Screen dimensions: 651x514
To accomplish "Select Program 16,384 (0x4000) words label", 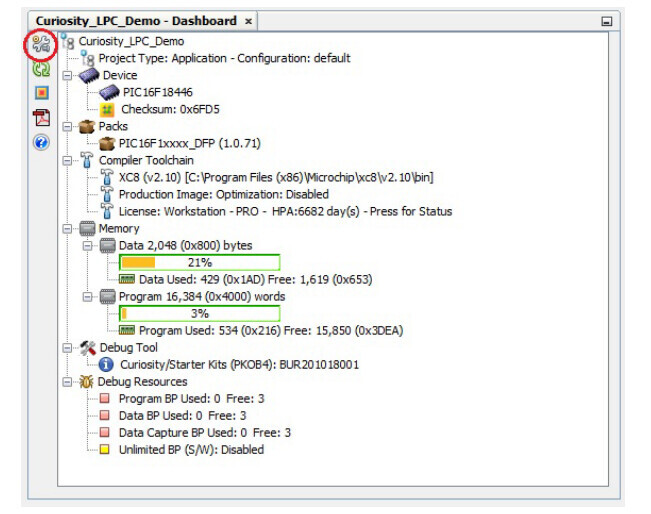I will (202, 297).
